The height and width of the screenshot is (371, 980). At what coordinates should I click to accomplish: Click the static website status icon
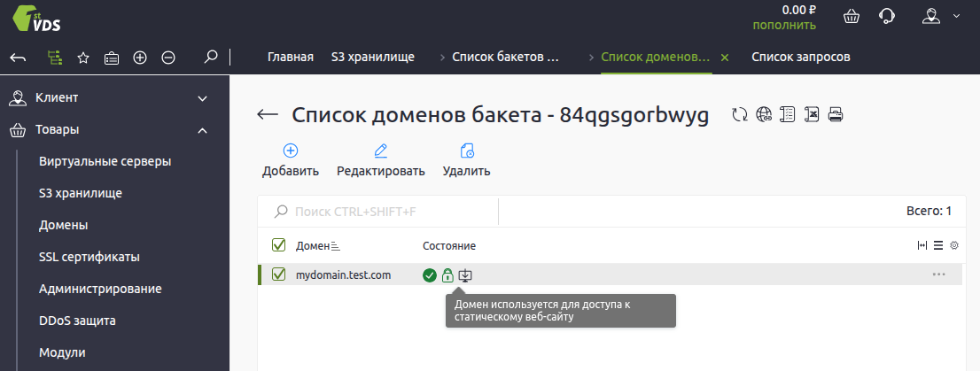click(465, 275)
